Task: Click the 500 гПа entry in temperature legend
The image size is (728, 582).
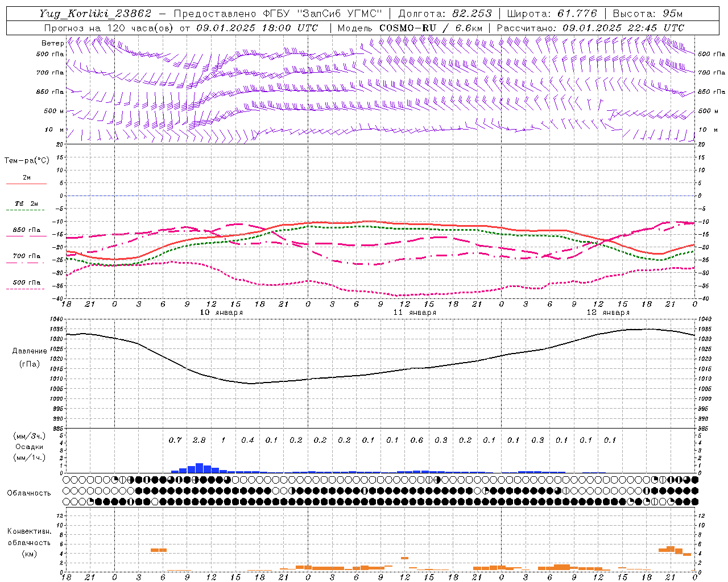Action: 27,282
